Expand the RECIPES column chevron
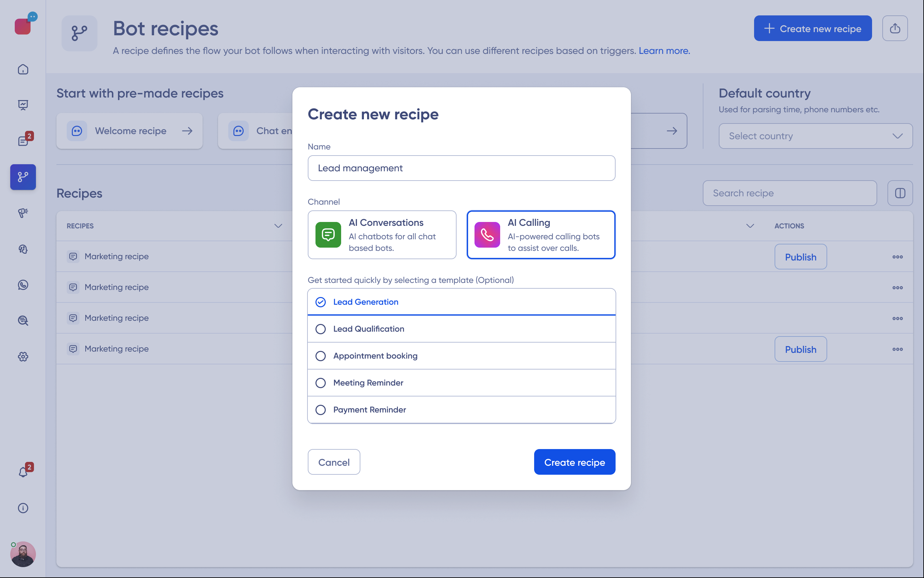Viewport: 924px width, 578px height. click(x=278, y=226)
